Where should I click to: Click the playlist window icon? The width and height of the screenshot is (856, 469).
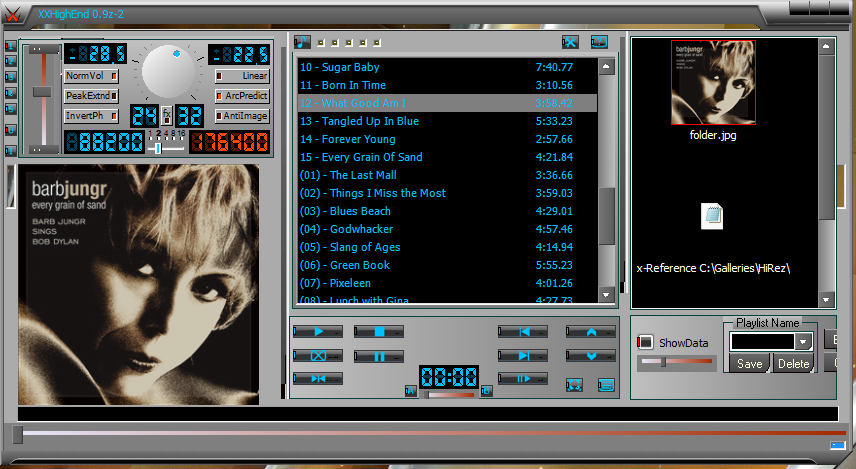pos(606,385)
